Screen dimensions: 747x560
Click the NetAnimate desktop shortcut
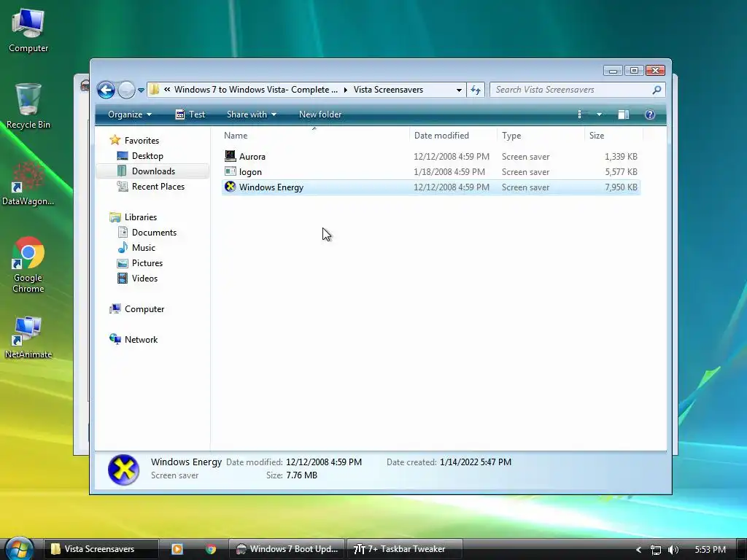click(28, 337)
